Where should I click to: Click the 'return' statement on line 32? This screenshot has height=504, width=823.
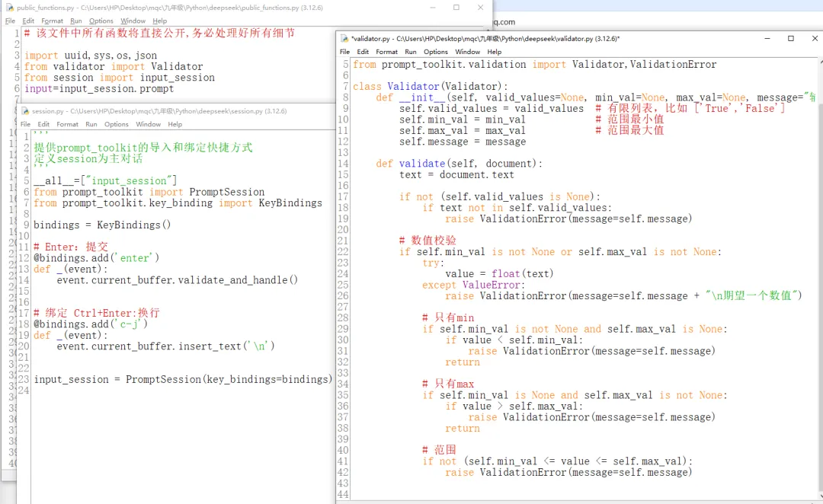click(463, 362)
